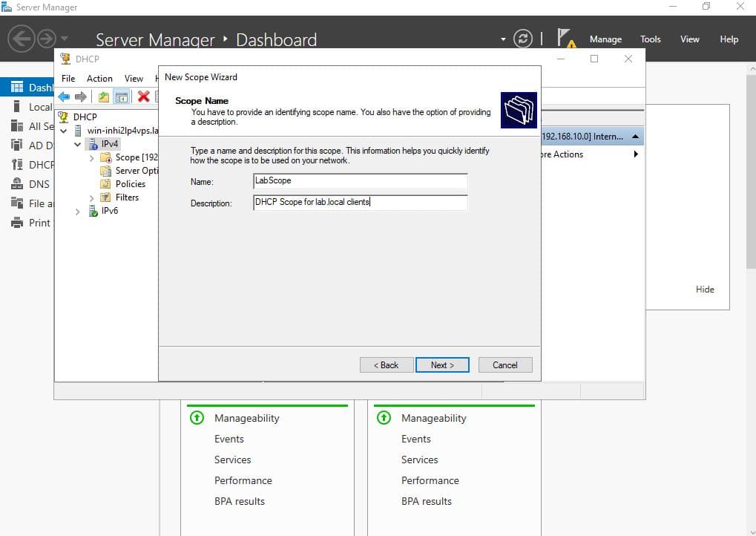The height and width of the screenshot is (536, 756).
Task: Select the IPv6 node icon in tree
Action: point(93,212)
